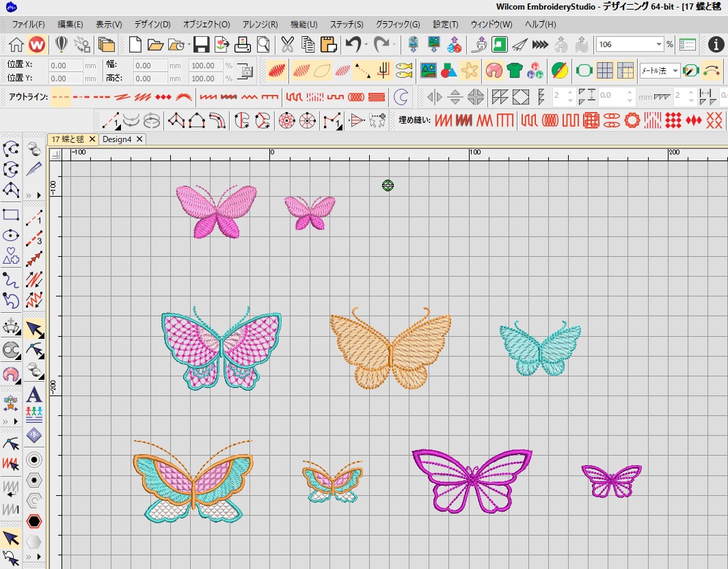
Task: Toggle the landscape picture bitmap display icon
Action: [x=428, y=70]
